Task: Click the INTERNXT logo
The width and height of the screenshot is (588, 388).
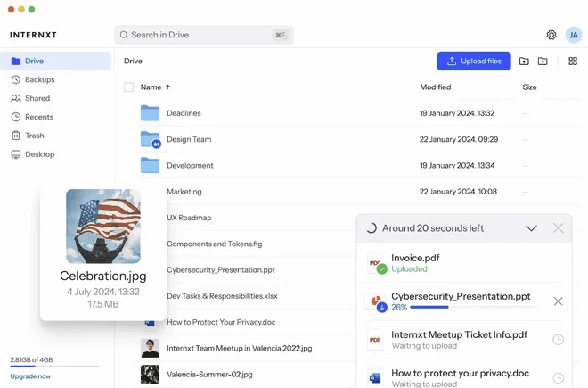Action: tap(33, 35)
